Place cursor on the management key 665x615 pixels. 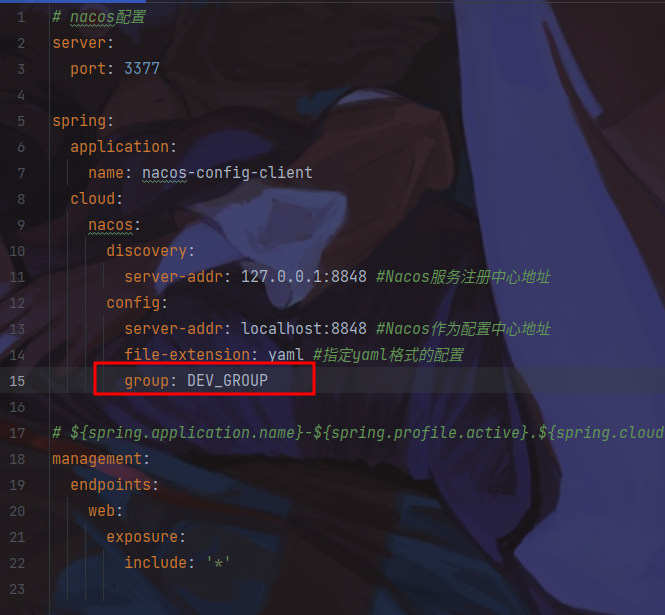coord(97,459)
